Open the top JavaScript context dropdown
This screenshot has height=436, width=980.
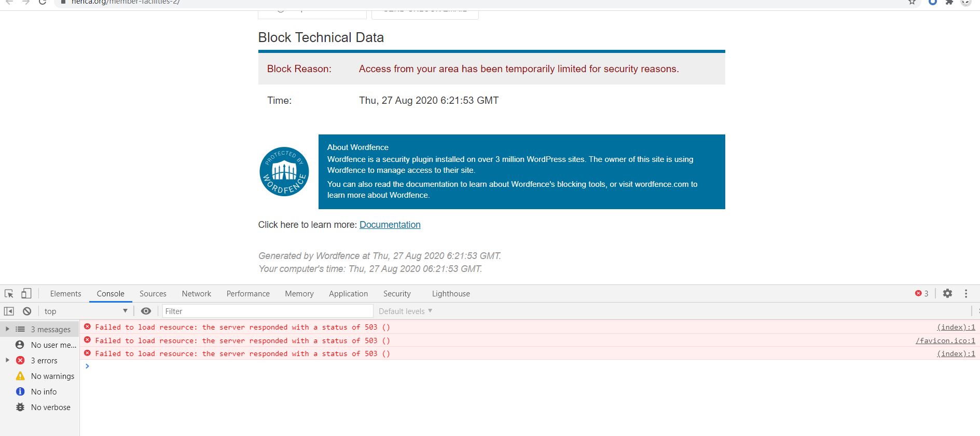pos(86,311)
